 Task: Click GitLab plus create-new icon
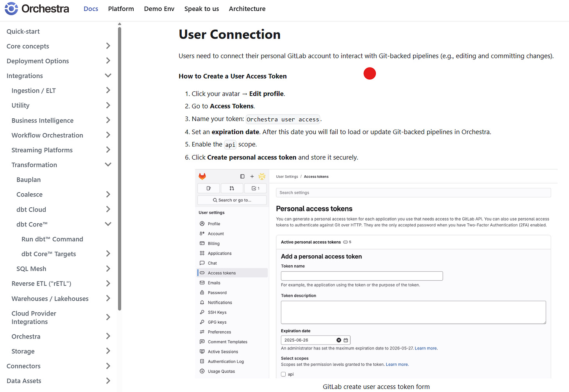[x=252, y=176]
